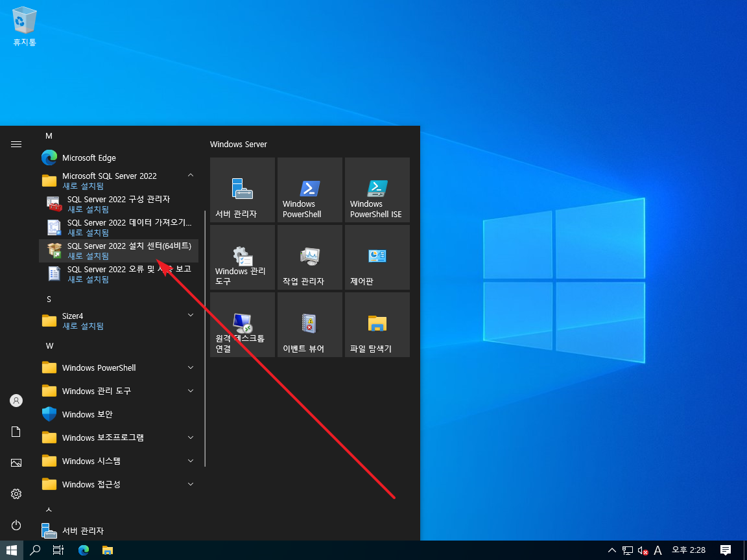Screen dimensions: 747x560
Task: Open the 서버 관리자 tile
Action: click(243, 190)
